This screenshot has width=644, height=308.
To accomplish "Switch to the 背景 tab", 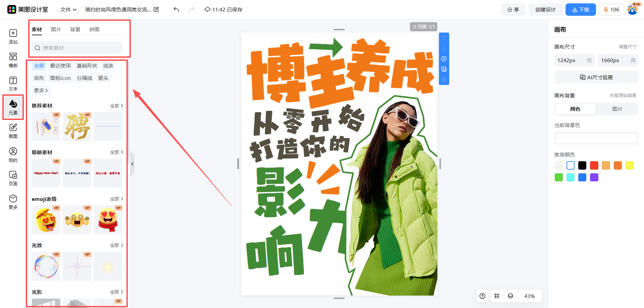I will pyautogui.click(x=75, y=29).
